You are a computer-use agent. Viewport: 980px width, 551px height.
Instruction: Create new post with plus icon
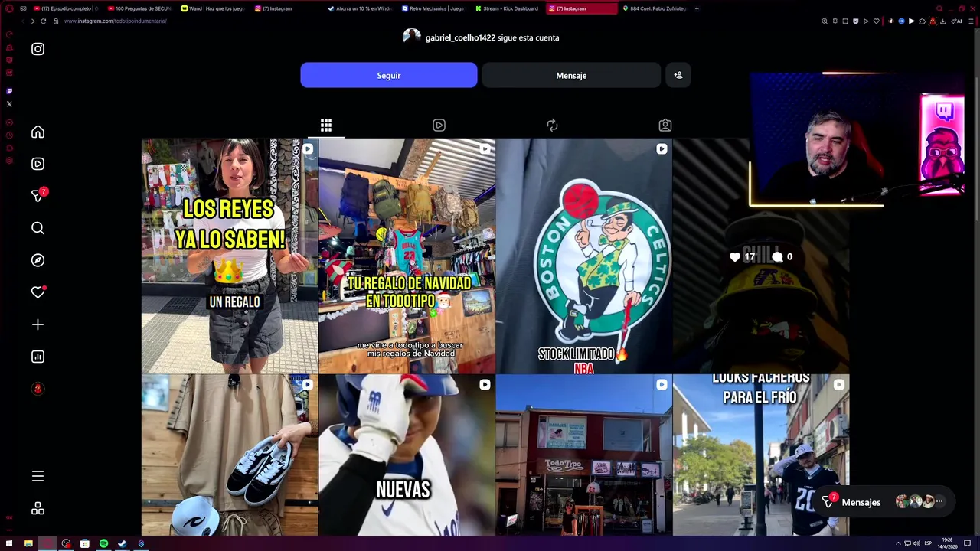point(38,324)
